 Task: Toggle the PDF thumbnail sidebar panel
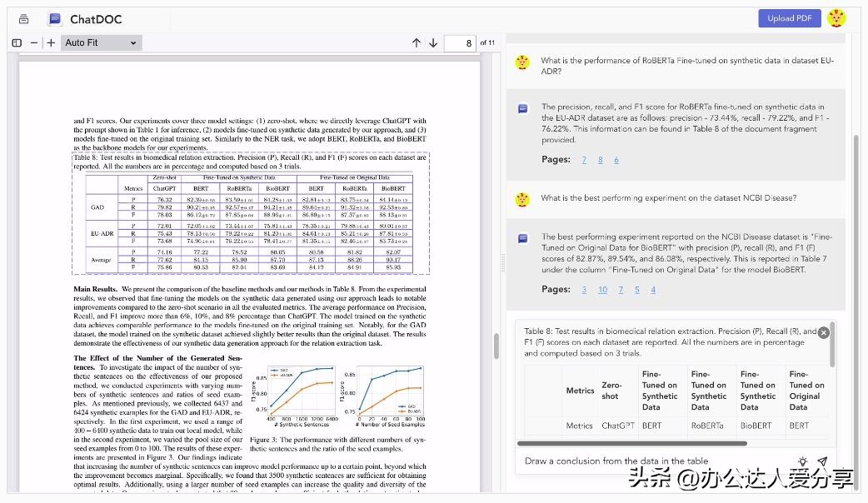[x=16, y=42]
